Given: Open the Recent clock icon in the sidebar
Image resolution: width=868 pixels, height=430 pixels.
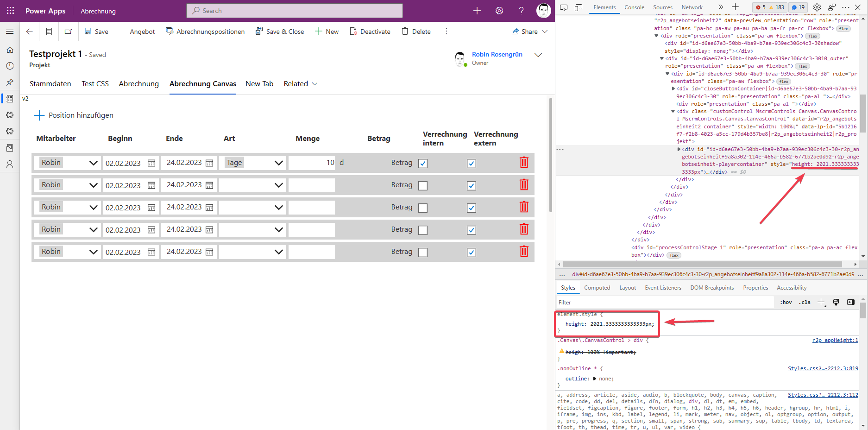Looking at the screenshot, I should [x=10, y=66].
